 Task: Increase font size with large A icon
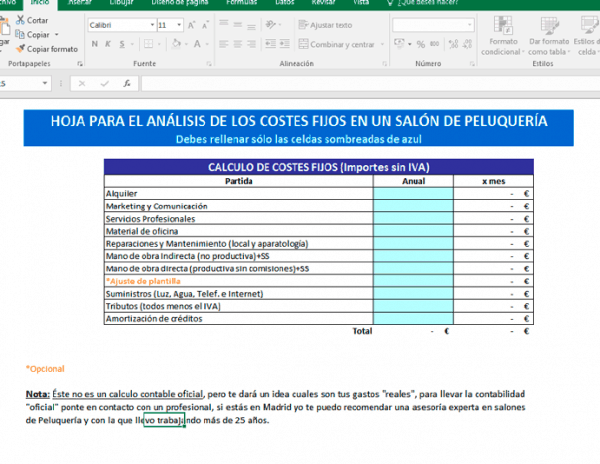click(191, 25)
